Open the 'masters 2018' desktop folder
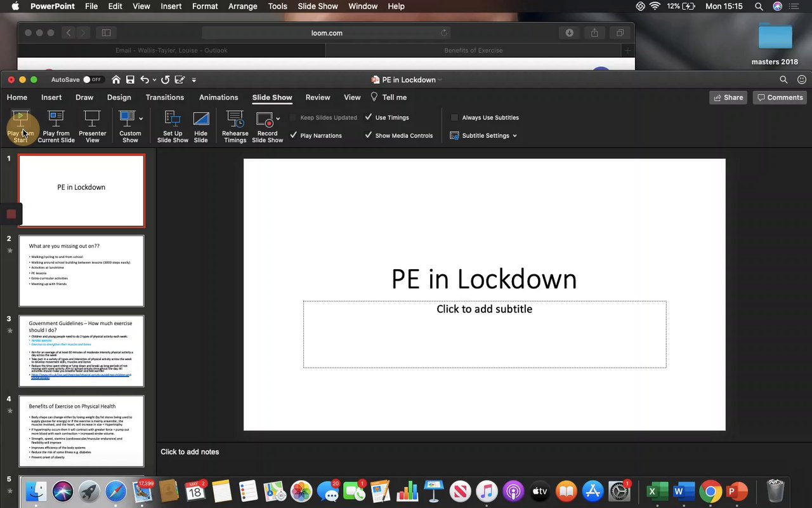The height and width of the screenshot is (508, 812). [775, 44]
